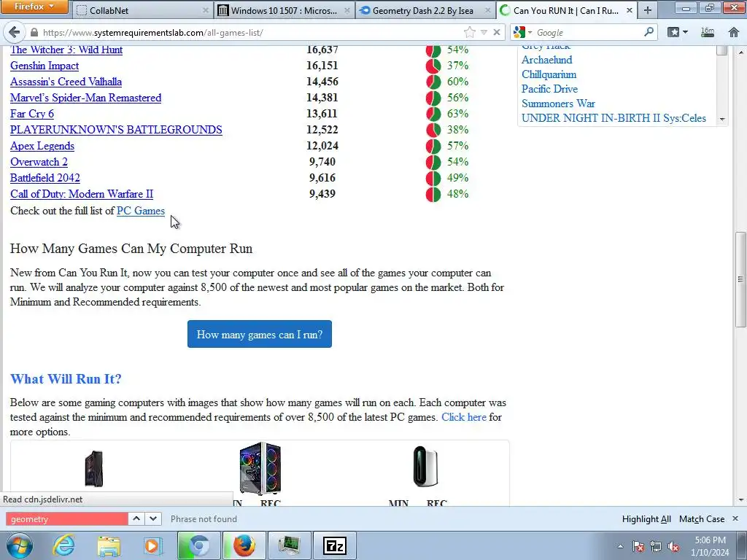747x560 pixels.
Task: Open PLAYERUNKNOWN'S BATTLEGROUNDS link
Action: tap(116, 130)
